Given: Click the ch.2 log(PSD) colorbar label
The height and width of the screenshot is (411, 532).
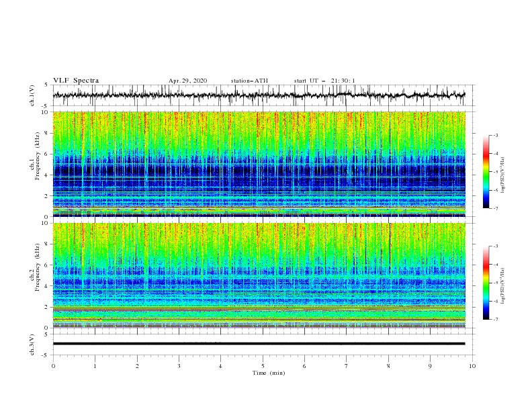Looking at the screenshot, I should click(x=503, y=286).
